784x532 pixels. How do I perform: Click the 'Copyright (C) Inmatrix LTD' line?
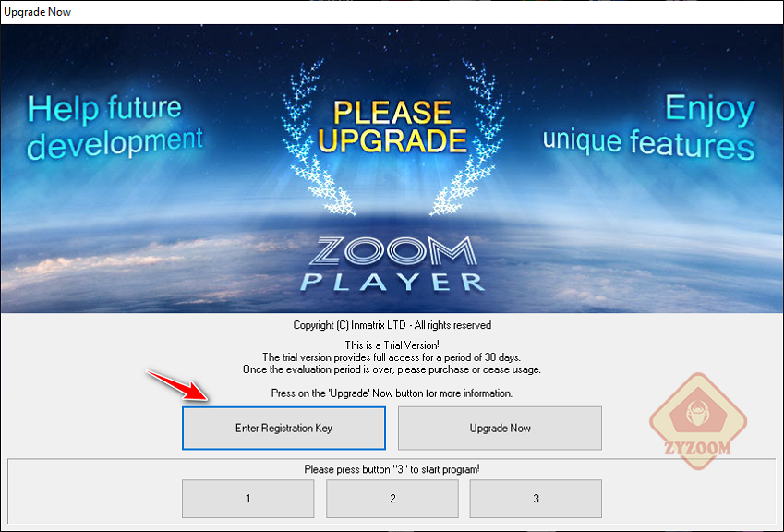pyautogui.click(x=392, y=325)
